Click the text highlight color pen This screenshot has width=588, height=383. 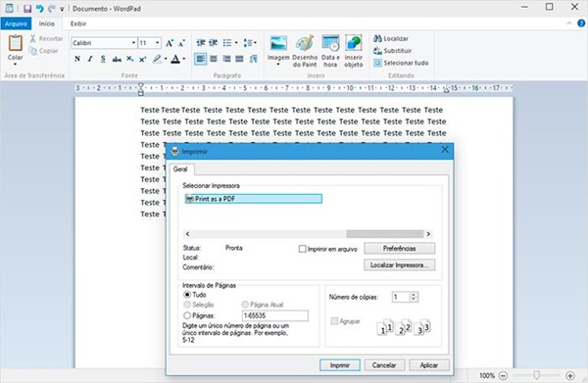coord(157,59)
